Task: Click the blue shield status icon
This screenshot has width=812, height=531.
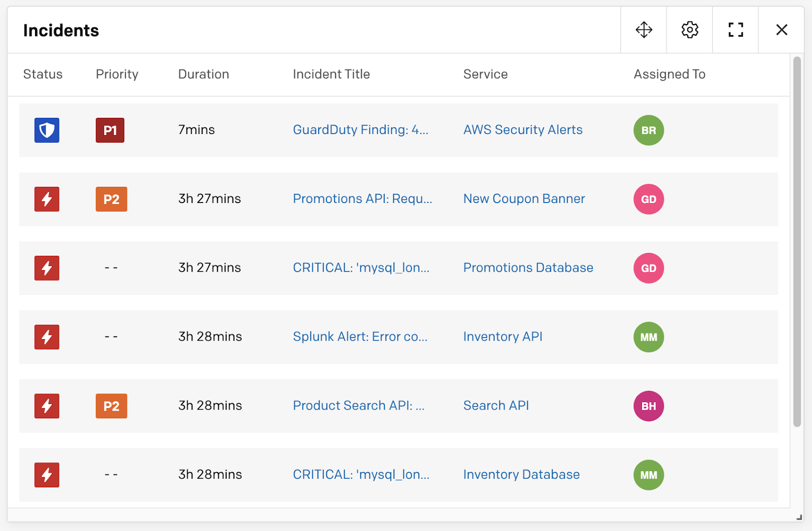Action: coord(47,130)
